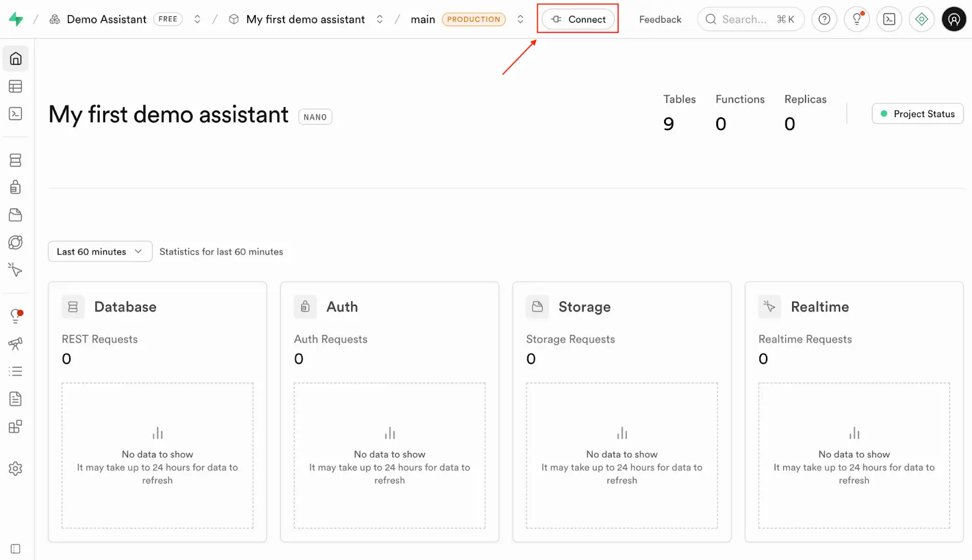Viewport: 972px width, 560px height.
Task: Open the Realtime section from the sidebar
Action: 15,270
